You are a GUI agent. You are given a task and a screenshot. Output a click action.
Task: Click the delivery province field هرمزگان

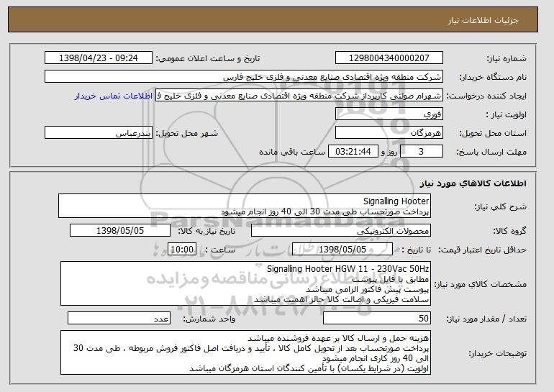(x=389, y=133)
